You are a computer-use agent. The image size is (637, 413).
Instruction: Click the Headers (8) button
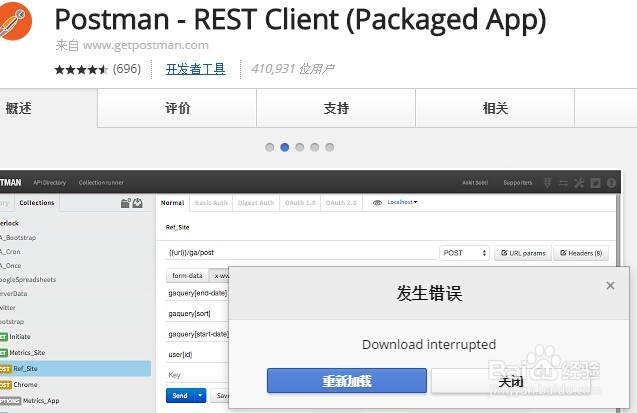[581, 253]
